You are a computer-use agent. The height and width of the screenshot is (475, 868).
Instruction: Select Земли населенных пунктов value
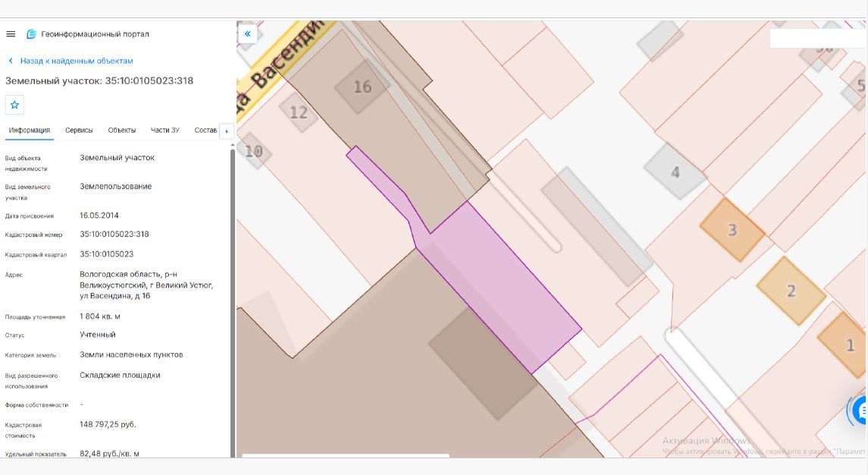click(x=131, y=354)
